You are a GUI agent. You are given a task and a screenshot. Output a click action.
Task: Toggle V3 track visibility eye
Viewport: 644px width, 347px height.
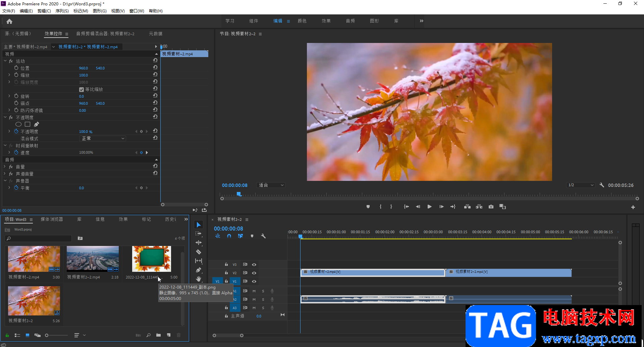(254, 264)
